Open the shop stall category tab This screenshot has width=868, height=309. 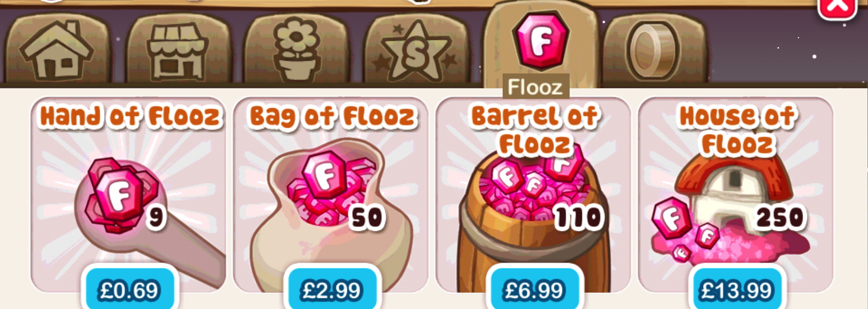pos(178,49)
